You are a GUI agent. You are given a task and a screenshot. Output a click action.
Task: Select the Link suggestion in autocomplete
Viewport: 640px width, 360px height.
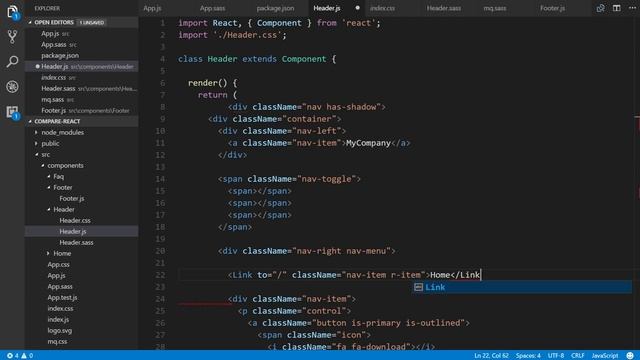522,287
